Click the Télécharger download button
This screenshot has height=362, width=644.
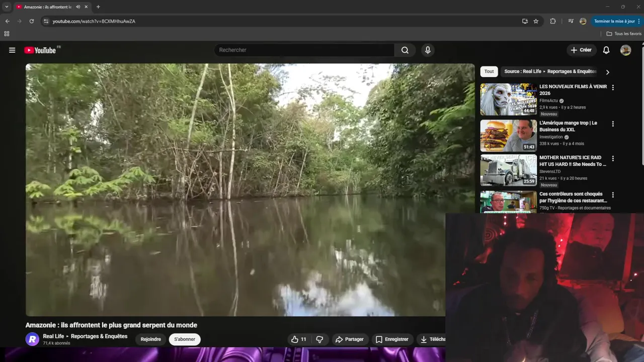[432, 339]
